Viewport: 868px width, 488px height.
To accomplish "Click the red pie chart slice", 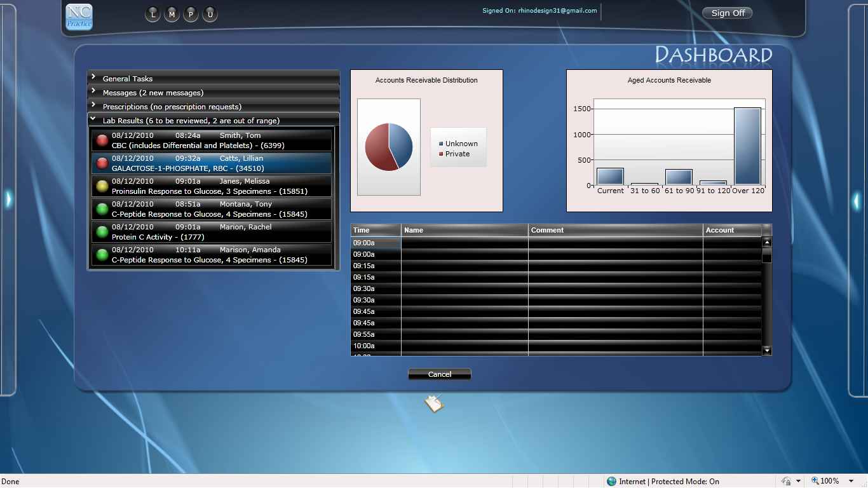I will point(377,149).
